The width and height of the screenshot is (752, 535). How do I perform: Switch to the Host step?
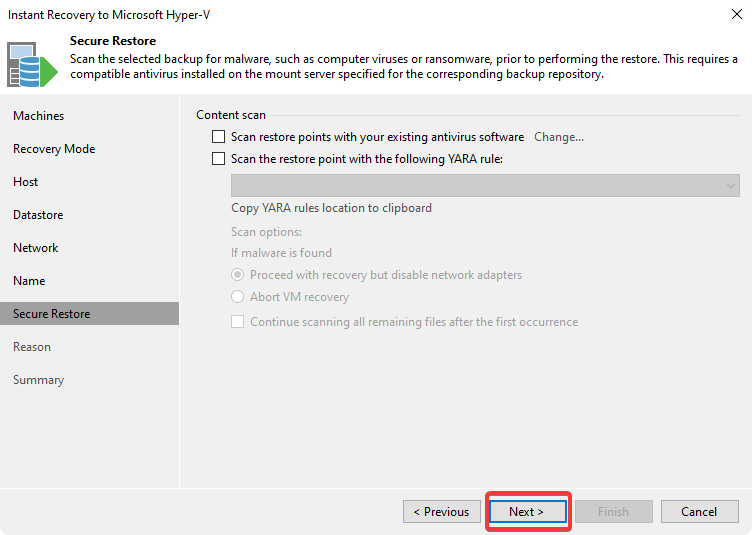click(26, 182)
